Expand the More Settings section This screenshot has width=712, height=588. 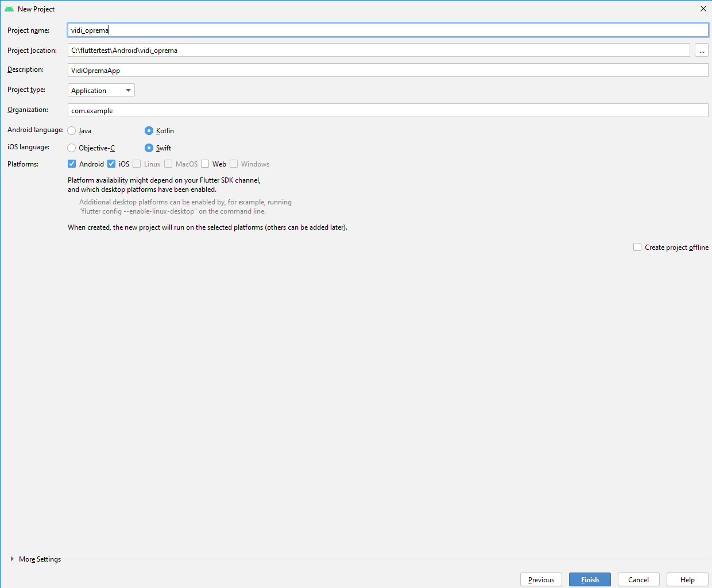(12, 559)
